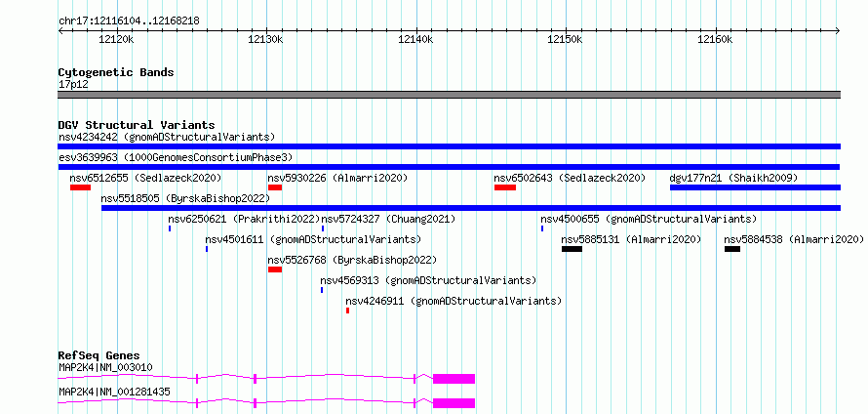The width and height of the screenshot is (868, 414).
Task: Click the small blue marker under nsv6250621
Action: (170, 228)
